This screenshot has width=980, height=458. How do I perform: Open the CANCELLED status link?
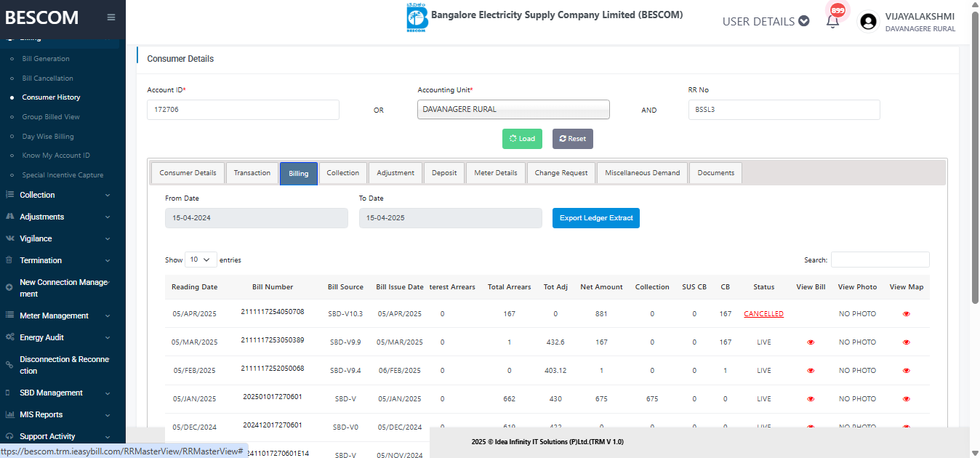(763, 314)
